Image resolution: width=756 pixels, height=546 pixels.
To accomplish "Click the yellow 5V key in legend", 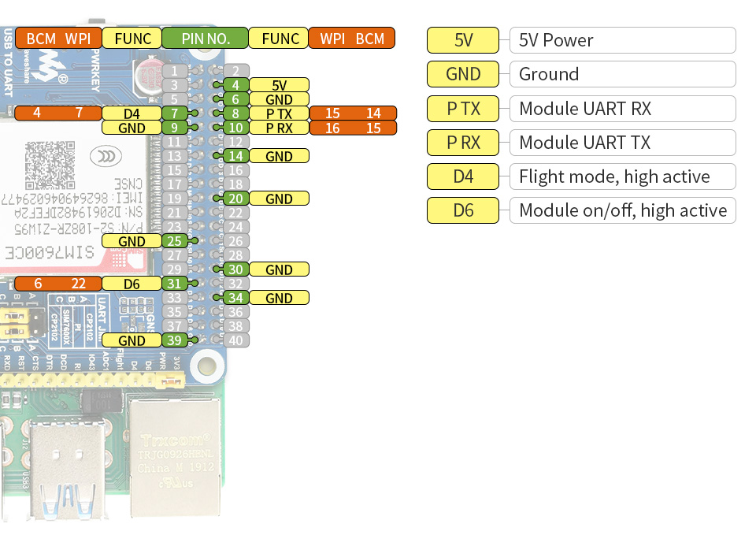I will (x=463, y=40).
